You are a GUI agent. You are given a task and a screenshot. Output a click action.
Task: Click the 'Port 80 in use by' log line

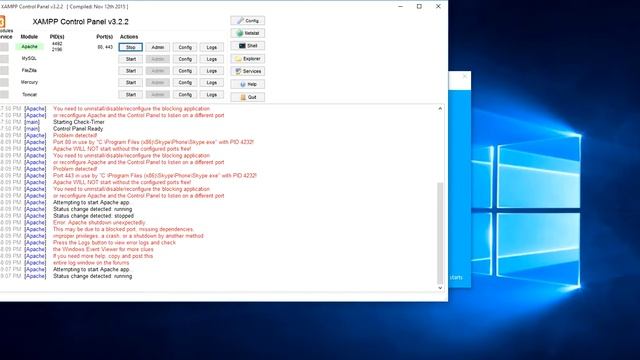pos(153,142)
